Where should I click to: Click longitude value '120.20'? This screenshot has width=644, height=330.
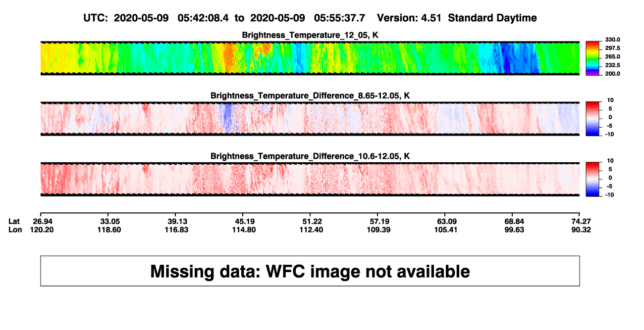coord(43,230)
